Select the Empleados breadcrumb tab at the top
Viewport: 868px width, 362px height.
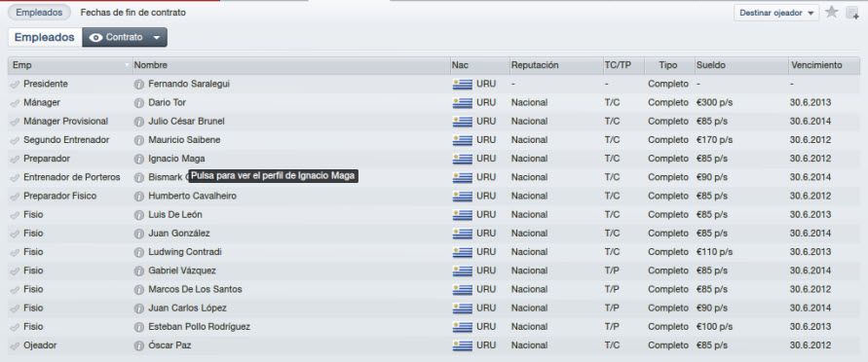tap(39, 12)
